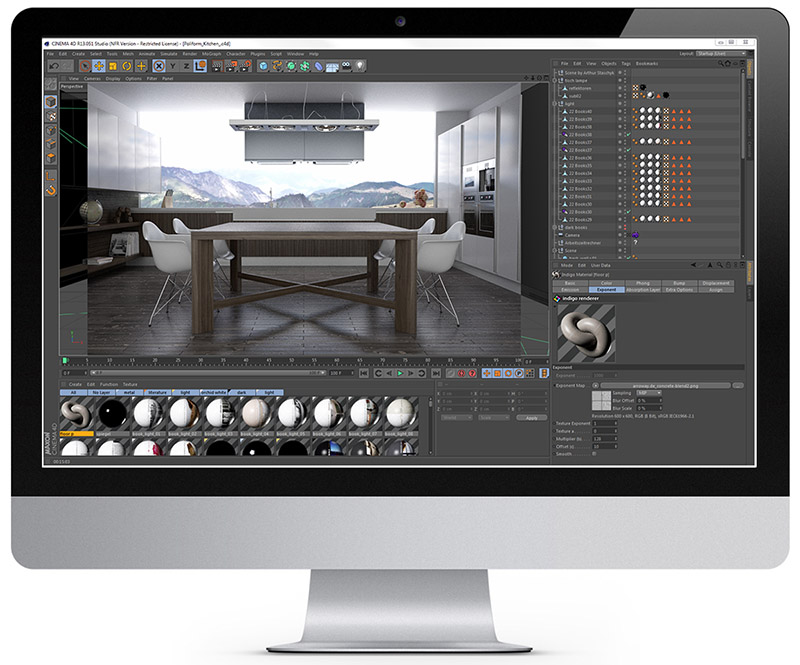
Task: Click Object Manager search magnifier icon
Action: point(720,64)
